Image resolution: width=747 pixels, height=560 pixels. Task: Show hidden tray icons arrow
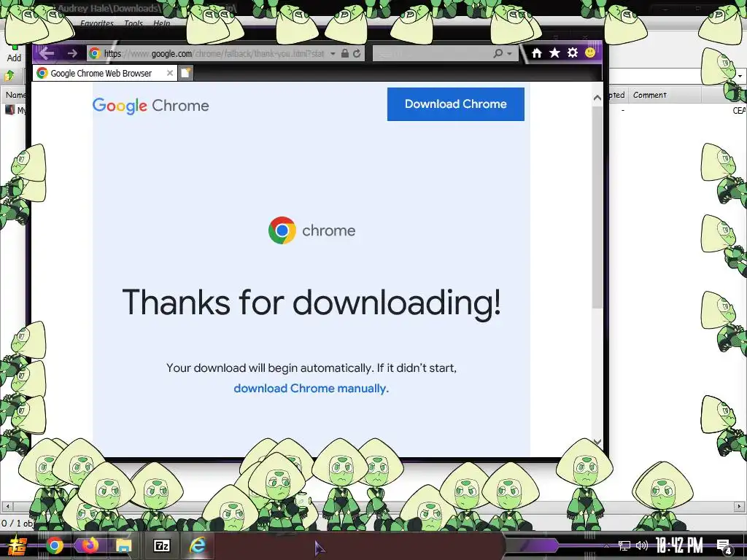pos(606,545)
